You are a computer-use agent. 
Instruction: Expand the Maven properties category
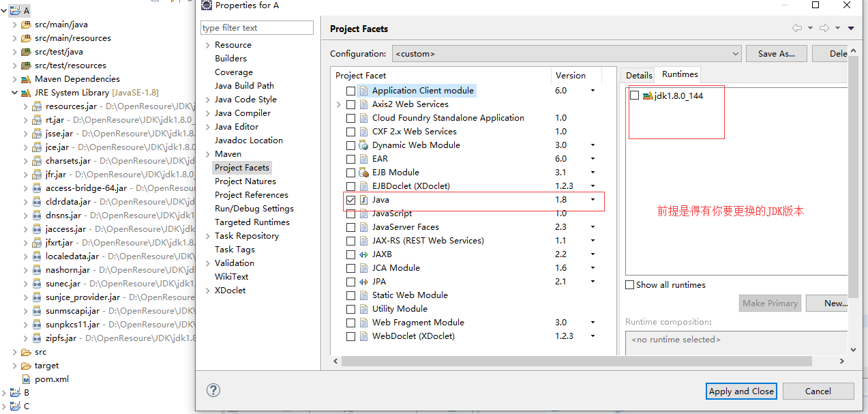click(208, 154)
